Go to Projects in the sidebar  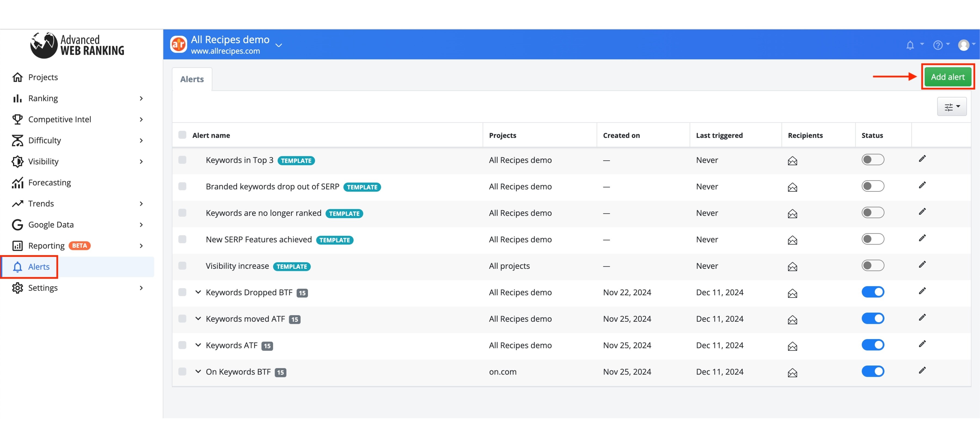pos(43,77)
